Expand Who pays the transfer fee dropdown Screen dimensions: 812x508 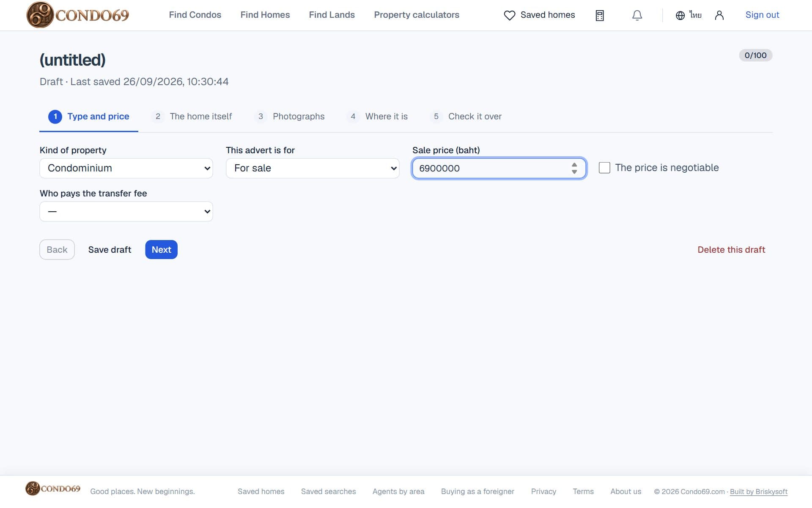[x=126, y=211]
